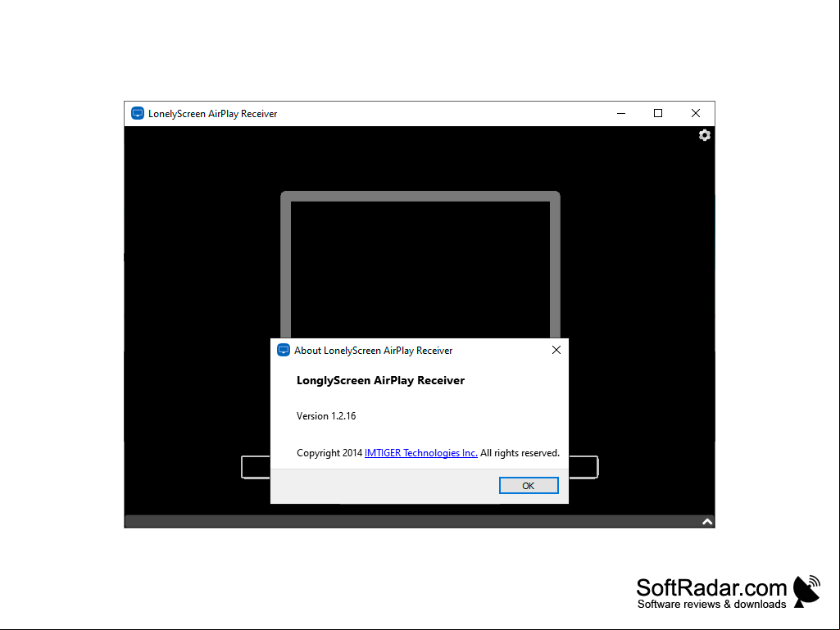Maximize the LonelyScreen AirPlay Receiver window

coord(658,113)
